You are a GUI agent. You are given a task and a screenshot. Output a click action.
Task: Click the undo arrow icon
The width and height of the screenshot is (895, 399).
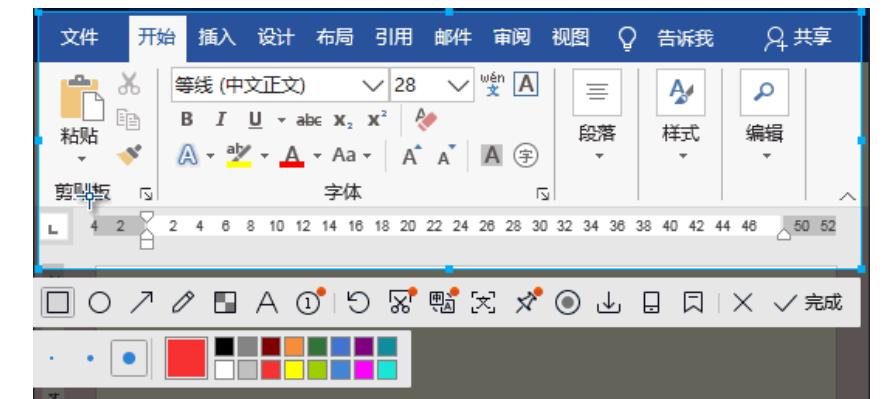[x=358, y=303]
